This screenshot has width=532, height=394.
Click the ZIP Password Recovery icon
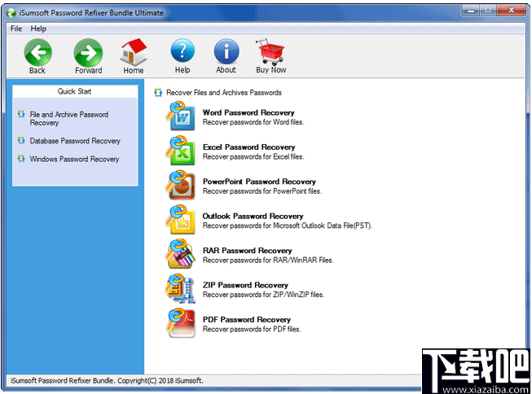tap(181, 289)
